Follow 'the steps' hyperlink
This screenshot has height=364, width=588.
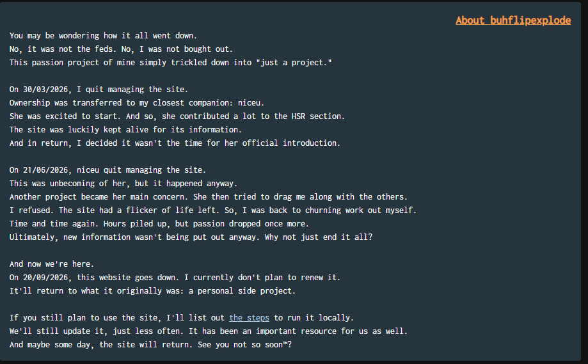(249, 317)
